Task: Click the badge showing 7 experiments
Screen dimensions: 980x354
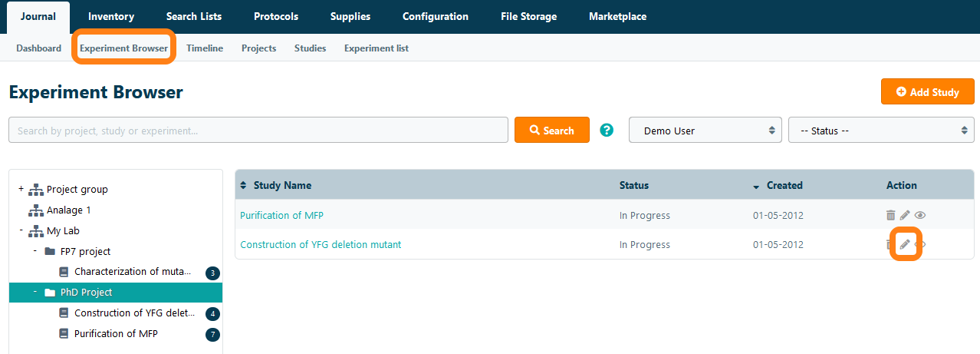Action: [x=212, y=334]
